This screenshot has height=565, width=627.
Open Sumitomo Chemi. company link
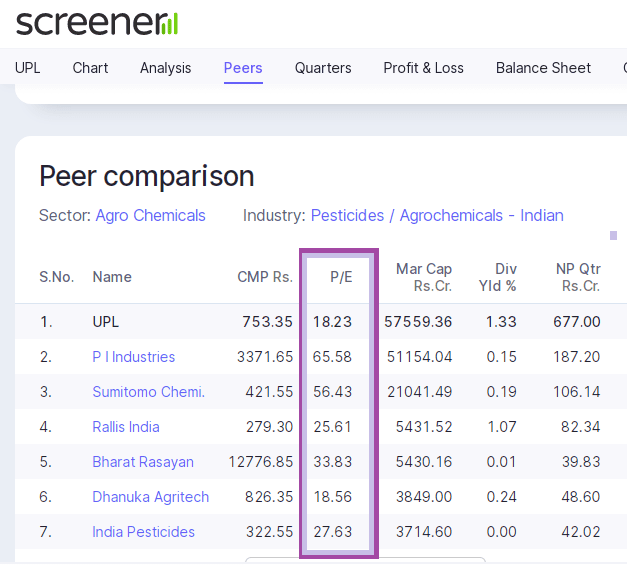pos(148,392)
